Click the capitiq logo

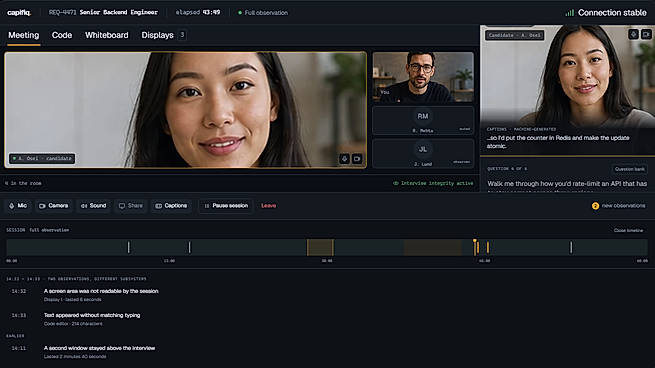(19, 13)
